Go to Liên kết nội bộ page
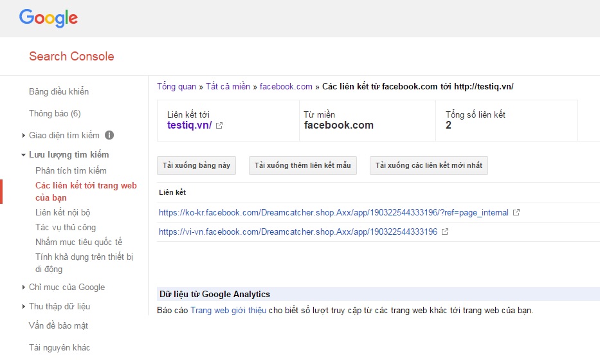The width and height of the screenshot is (600, 364). click(x=63, y=212)
